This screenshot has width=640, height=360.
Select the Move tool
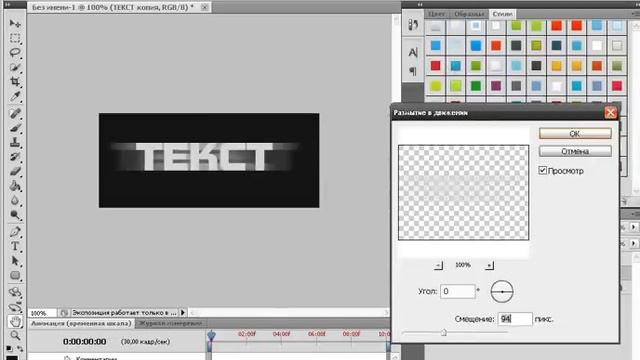[15, 23]
